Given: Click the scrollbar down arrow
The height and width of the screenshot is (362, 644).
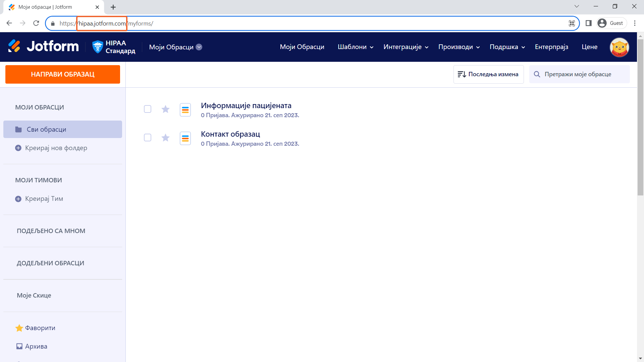Looking at the screenshot, I should point(640,359).
